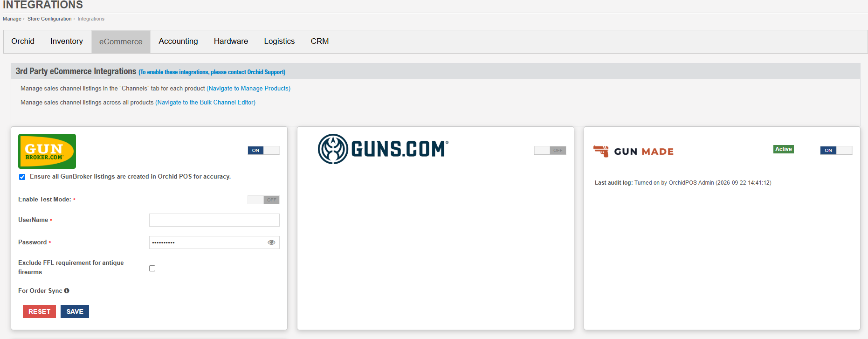Viewport: 868px width, 339px height.
Task: Focus the UserName input field
Action: point(214,220)
